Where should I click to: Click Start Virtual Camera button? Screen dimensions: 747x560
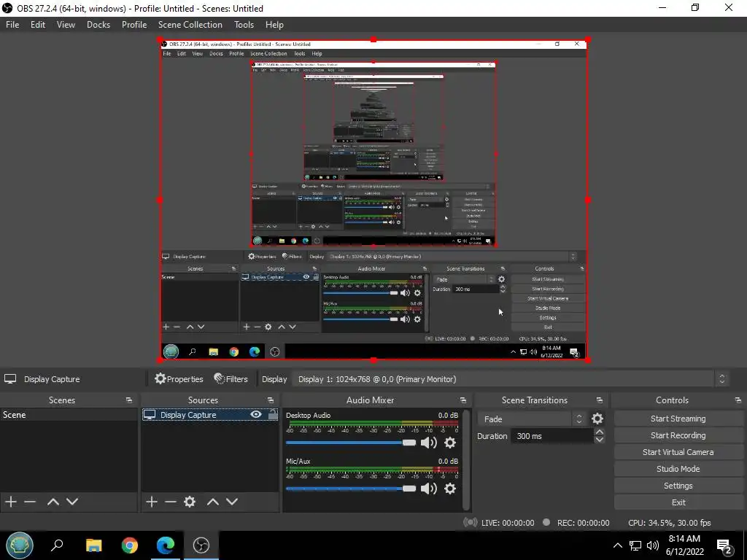[678, 452]
